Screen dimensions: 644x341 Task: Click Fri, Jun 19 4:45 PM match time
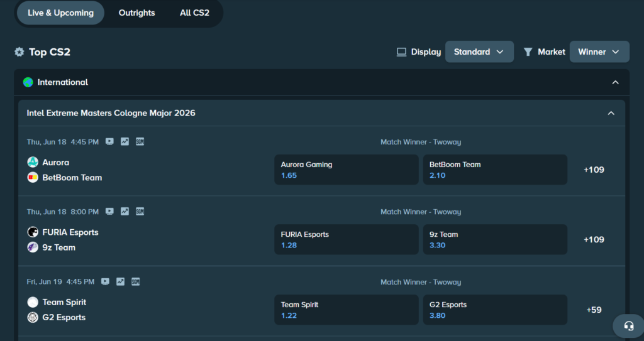pyautogui.click(x=61, y=282)
